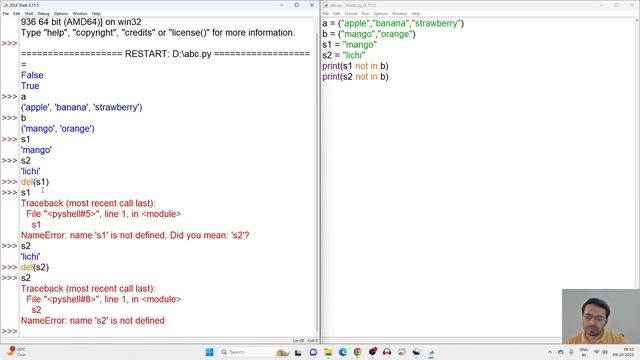Click print(s1 not in b) line
The width and height of the screenshot is (640, 360).
pos(356,66)
